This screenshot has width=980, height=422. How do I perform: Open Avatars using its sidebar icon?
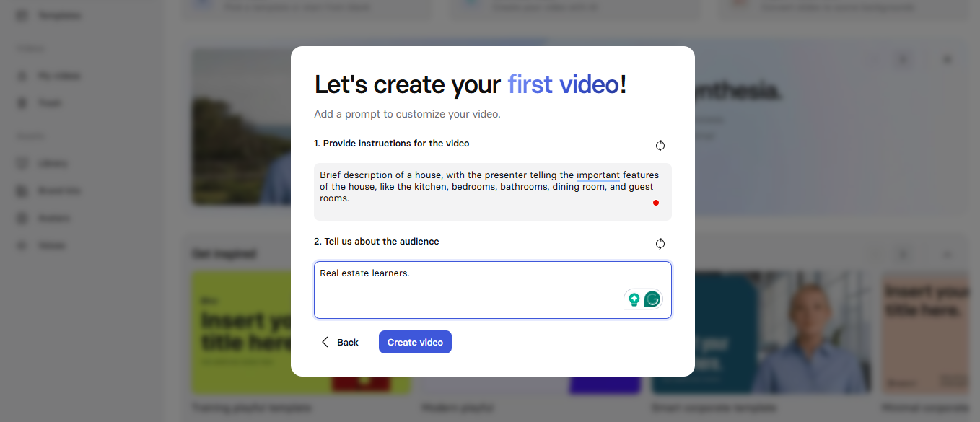(22, 218)
